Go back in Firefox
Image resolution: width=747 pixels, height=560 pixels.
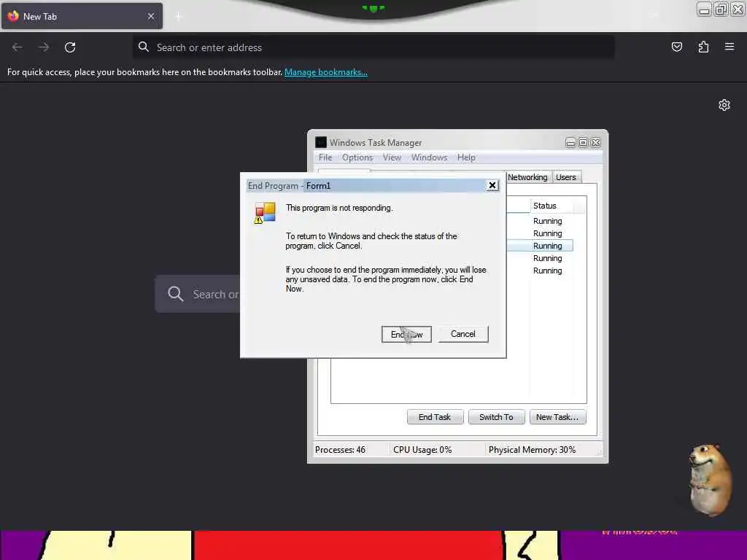click(x=18, y=47)
